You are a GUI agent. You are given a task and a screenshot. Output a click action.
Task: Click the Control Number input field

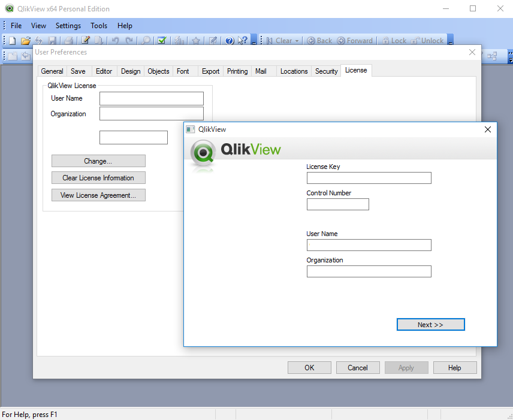click(x=337, y=204)
